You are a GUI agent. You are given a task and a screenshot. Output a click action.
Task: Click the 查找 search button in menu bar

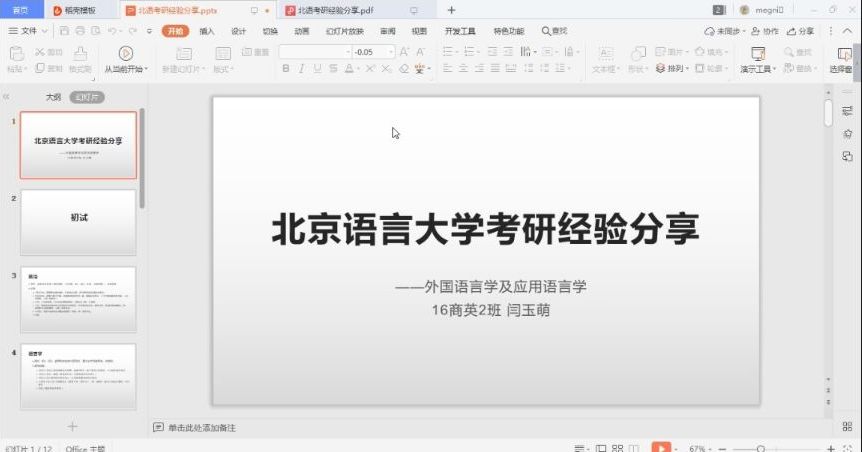coord(554,31)
